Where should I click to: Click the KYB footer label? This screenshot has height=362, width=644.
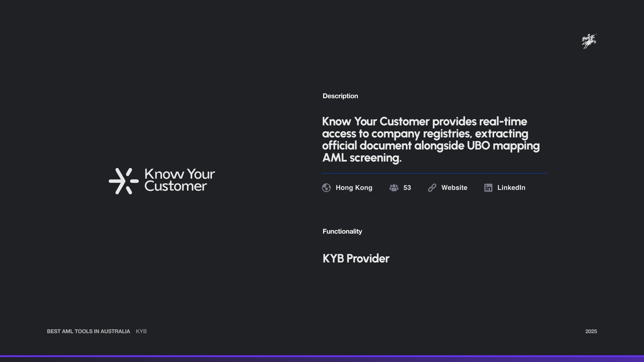click(x=141, y=331)
